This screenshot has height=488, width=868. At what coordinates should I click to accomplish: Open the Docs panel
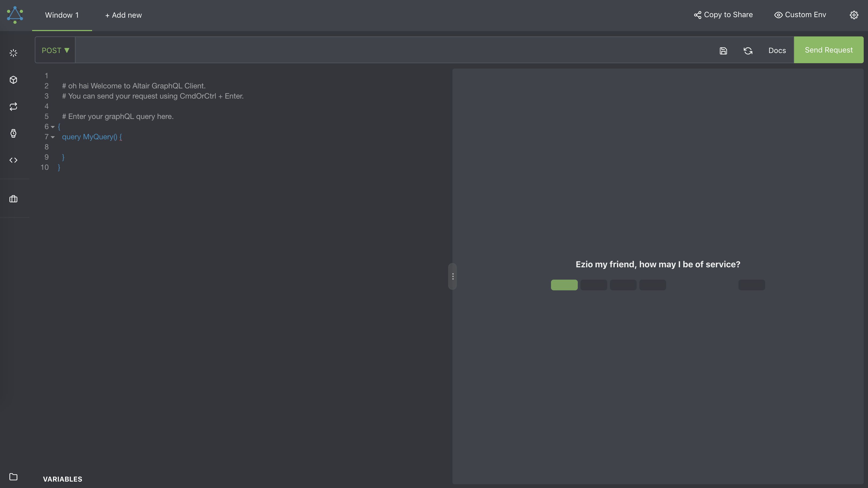[777, 51]
